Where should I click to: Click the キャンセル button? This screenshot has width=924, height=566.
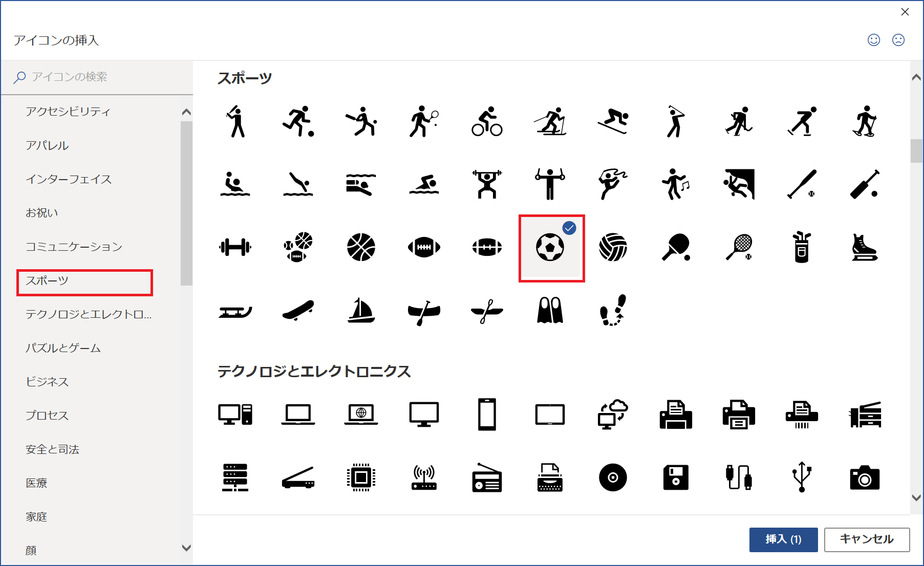pos(867,539)
